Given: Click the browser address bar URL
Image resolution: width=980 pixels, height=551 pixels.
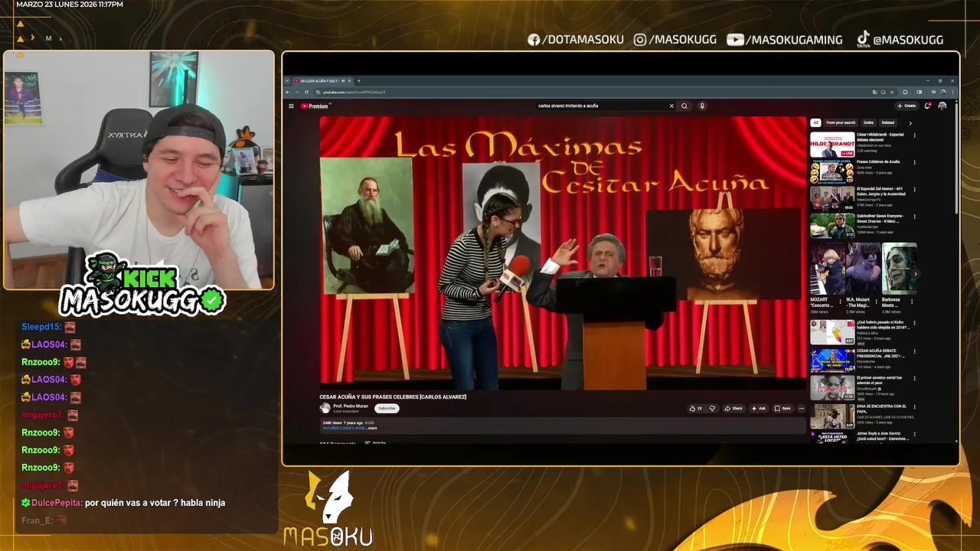Looking at the screenshot, I should tap(354, 92).
